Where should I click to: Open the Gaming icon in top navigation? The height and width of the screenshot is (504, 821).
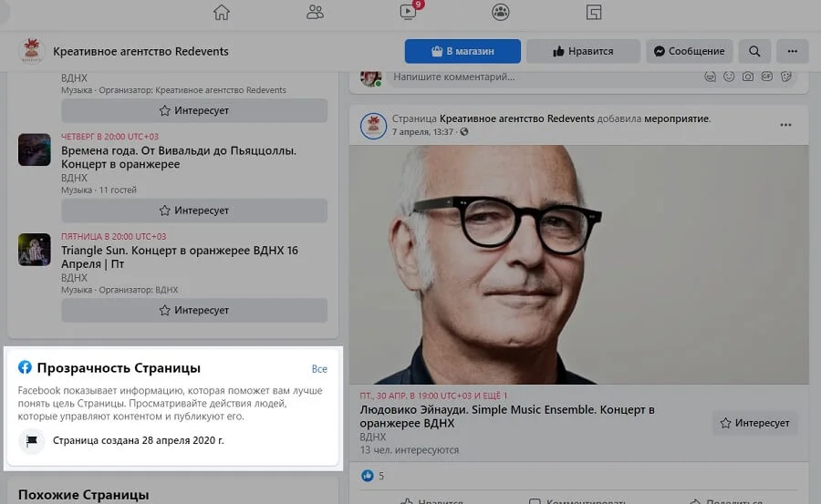[x=594, y=13]
